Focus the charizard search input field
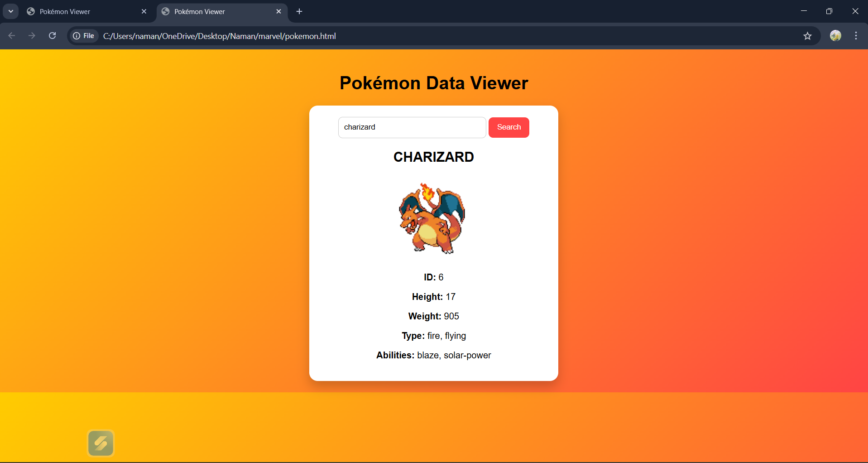Screen dimensions: 868x463 tap(412, 127)
